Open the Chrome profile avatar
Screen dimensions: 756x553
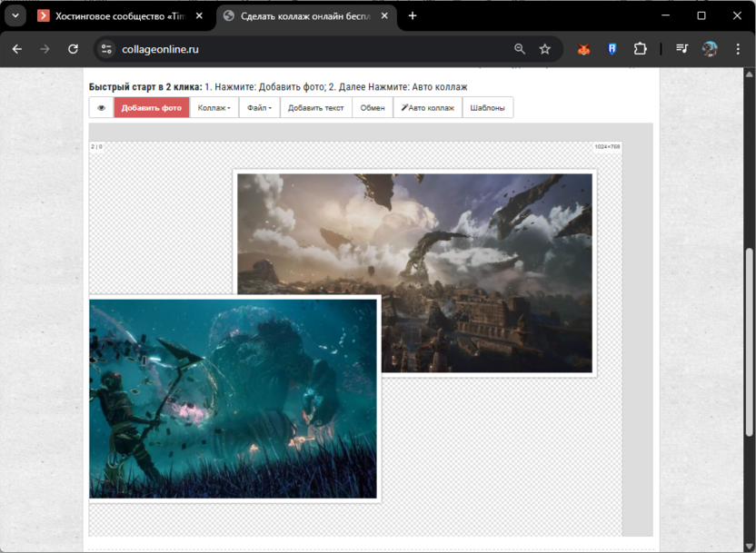point(708,49)
